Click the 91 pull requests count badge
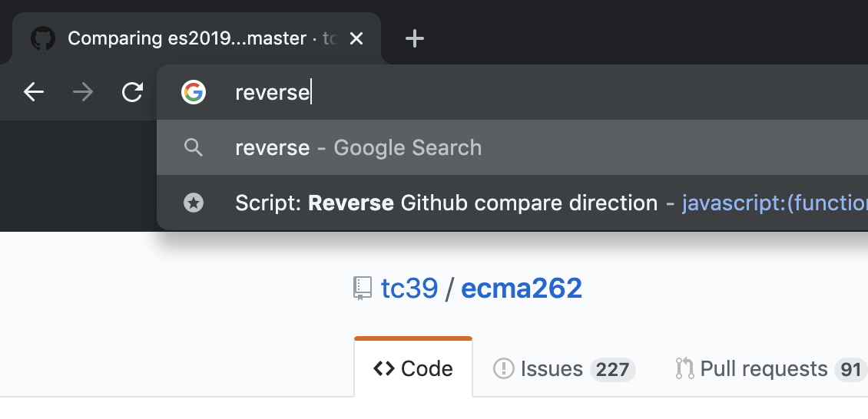Viewport: 868px width, 419px height. [850, 370]
